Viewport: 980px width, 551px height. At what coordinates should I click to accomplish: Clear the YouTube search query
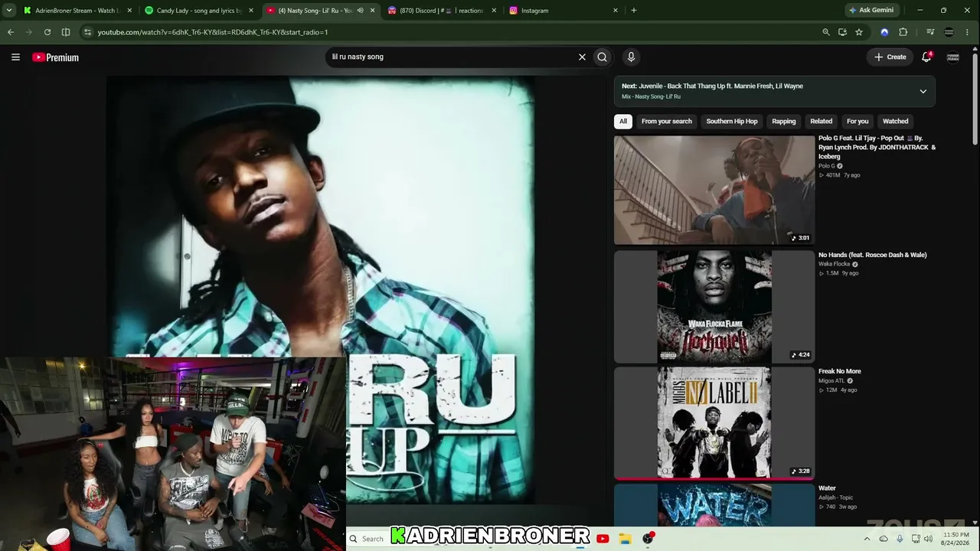pyautogui.click(x=582, y=57)
